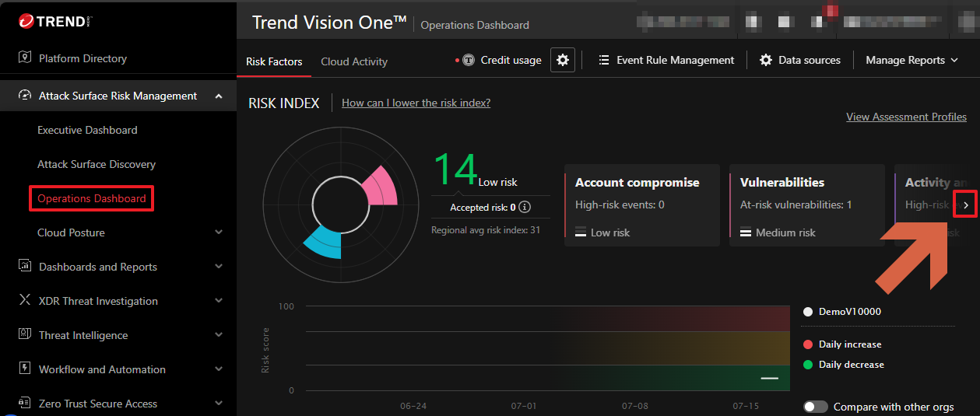Screen dimensions: 980x416
Task: Expand the Cloud Posture submenu
Action: click(219, 232)
